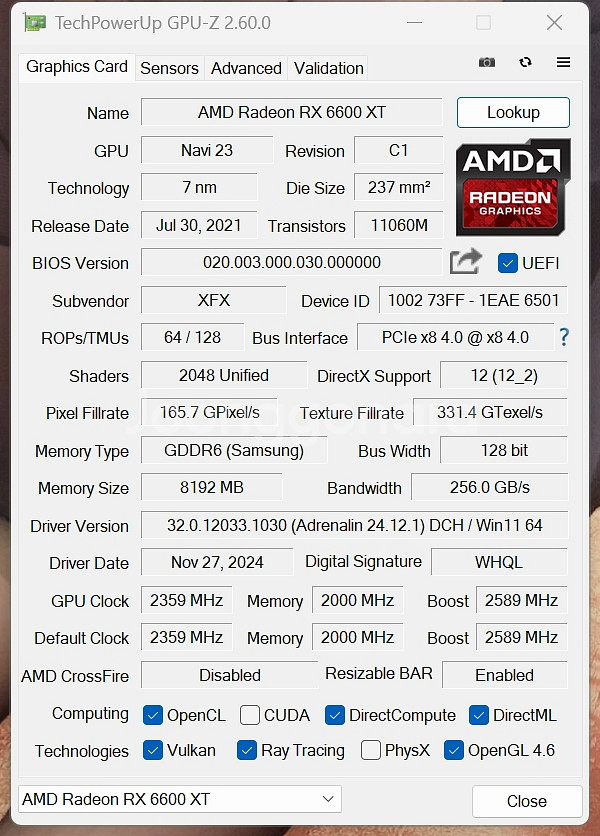Click the BIOS Version text field
The width and height of the screenshot is (600, 836).
click(291, 263)
